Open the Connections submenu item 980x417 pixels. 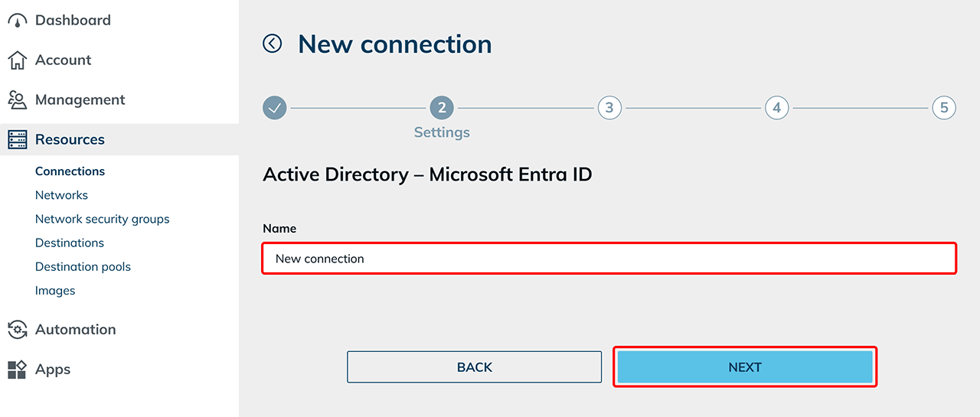[70, 171]
